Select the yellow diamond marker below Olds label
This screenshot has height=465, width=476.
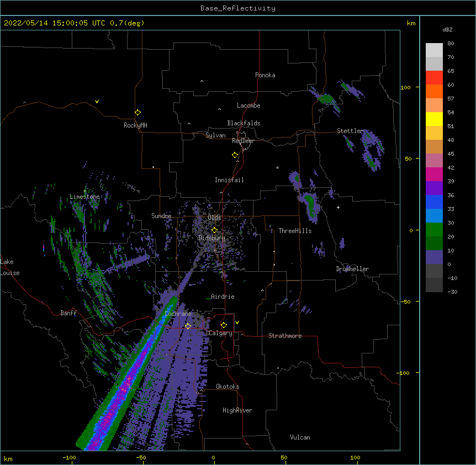[x=214, y=230]
